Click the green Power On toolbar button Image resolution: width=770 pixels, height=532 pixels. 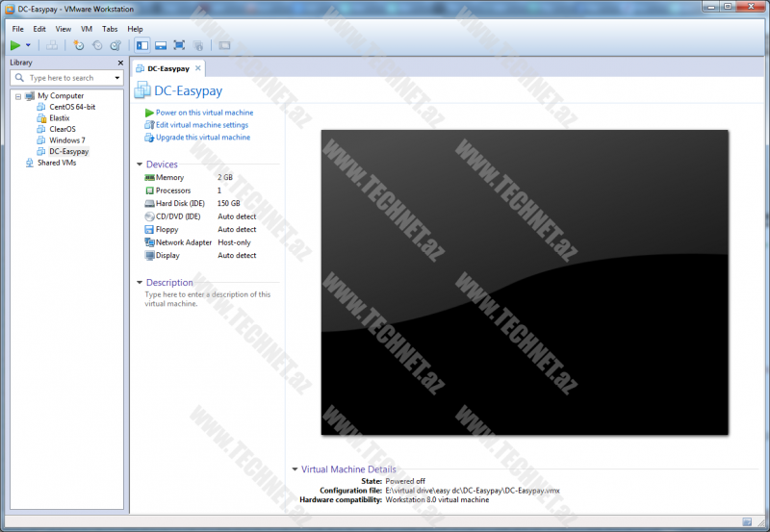click(x=15, y=45)
